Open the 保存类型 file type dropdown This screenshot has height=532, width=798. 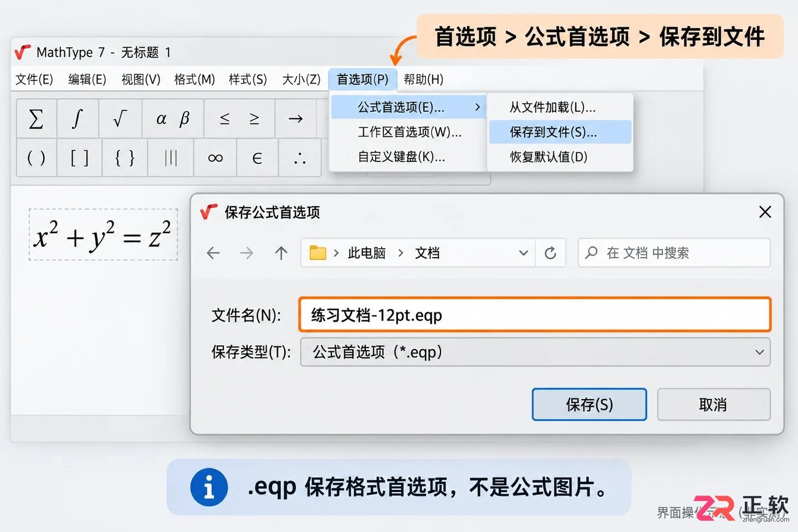(535, 352)
